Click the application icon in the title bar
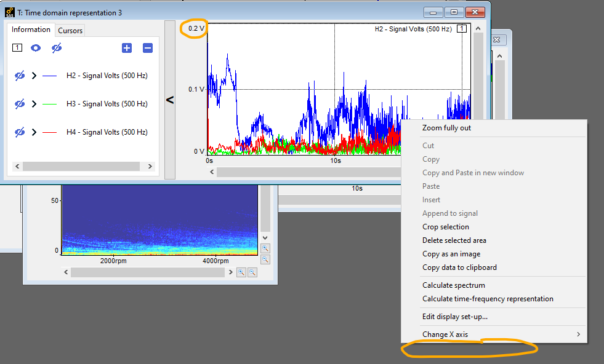 click(x=10, y=13)
